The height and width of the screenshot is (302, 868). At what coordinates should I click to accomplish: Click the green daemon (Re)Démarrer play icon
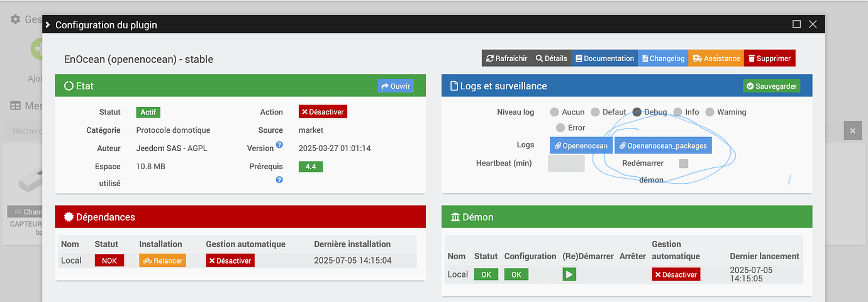pyautogui.click(x=569, y=274)
